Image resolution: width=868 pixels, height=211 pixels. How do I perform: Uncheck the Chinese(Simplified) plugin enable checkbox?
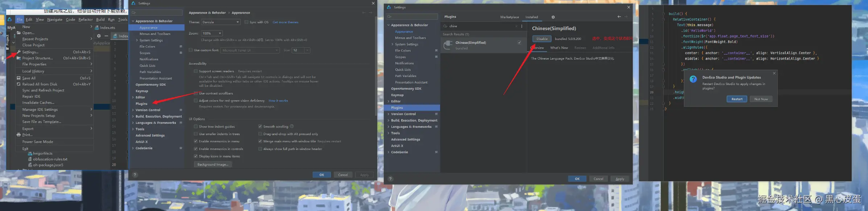point(519,42)
